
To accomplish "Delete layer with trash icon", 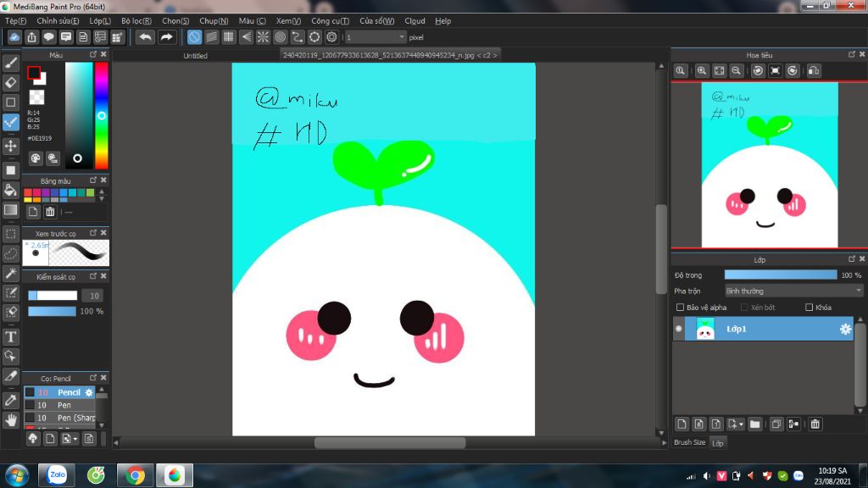I will point(815,424).
